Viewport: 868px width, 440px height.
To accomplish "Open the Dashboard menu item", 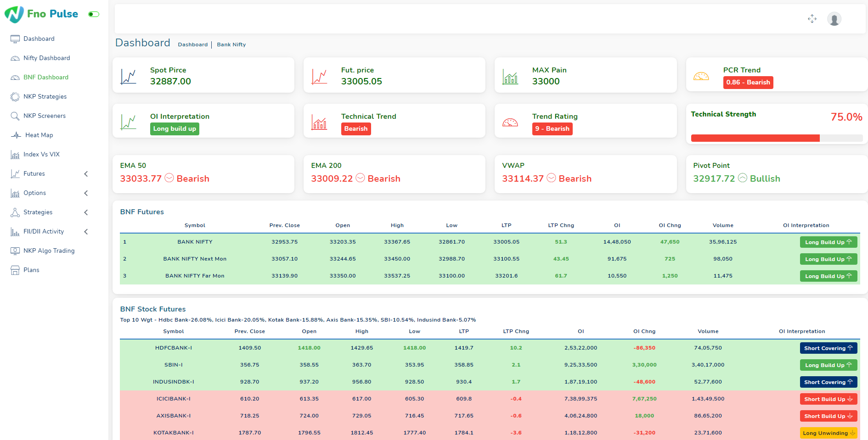I will pyautogui.click(x=39, y=39).
